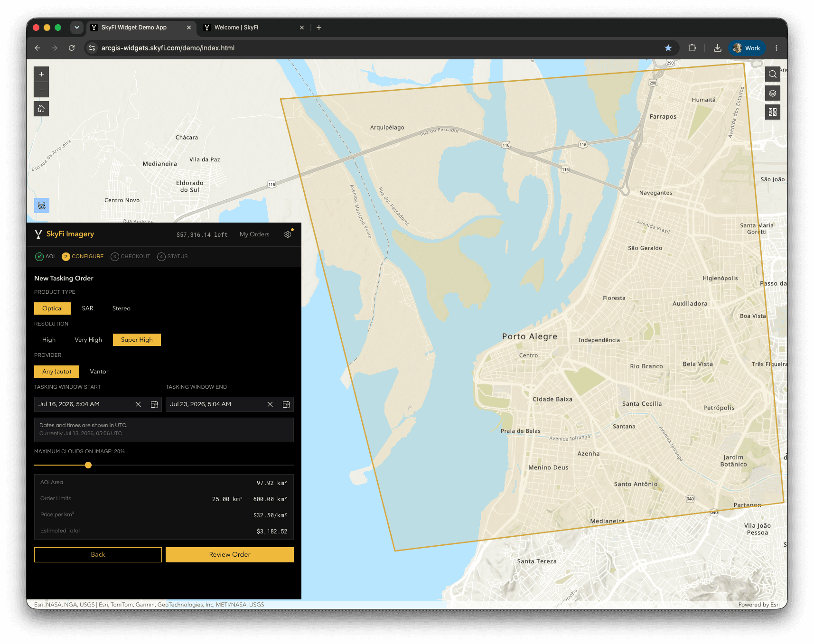Click the Review Order button
Image resolution: width=814 pixels, height=644 pixels.
coord(230,555)
